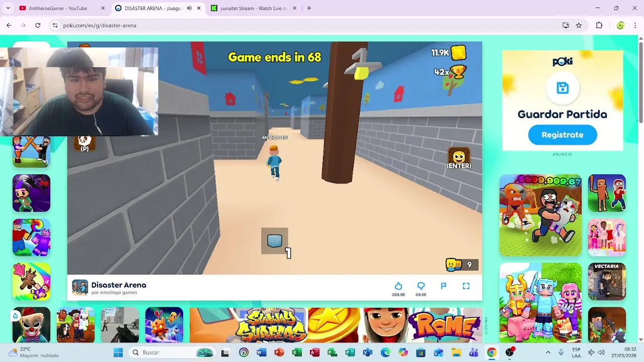
Task: Close the AntiheroeGamer YouTube tab
Action: tap(103, 8)
